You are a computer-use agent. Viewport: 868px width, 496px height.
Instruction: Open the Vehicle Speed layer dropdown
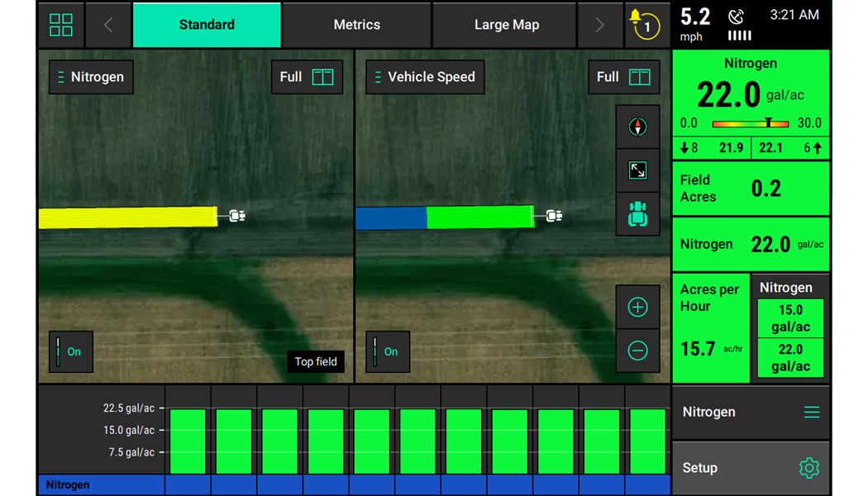(x=425, y=77)
